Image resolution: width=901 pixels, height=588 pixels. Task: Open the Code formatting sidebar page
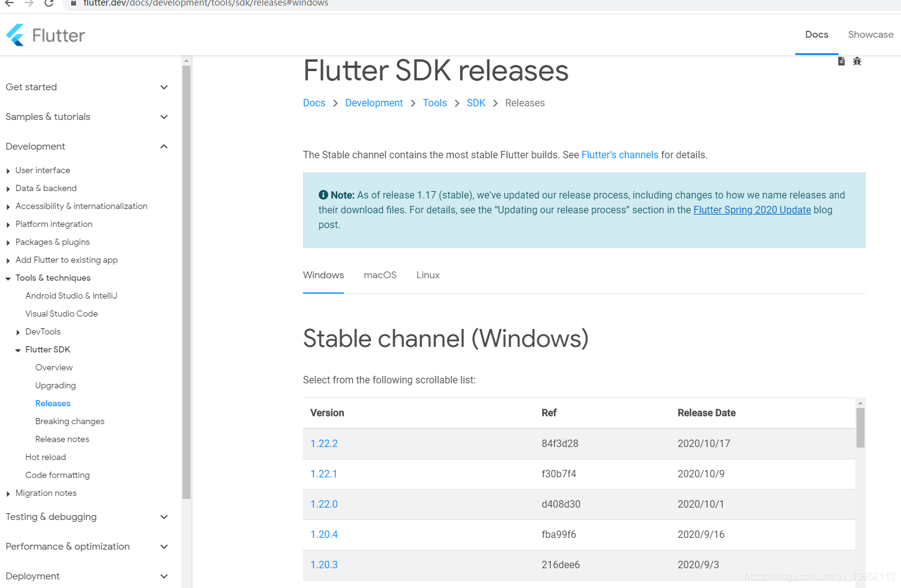click(58, 475)
